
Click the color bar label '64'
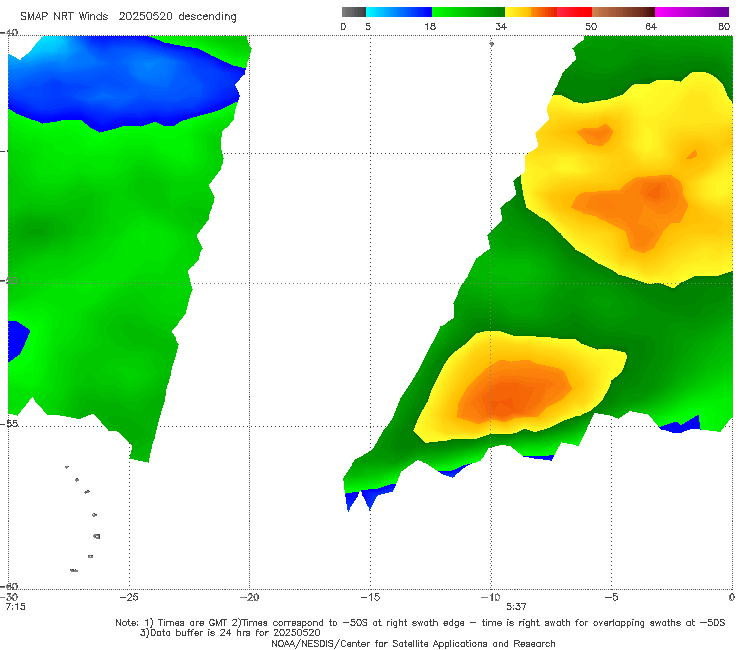pyautogui.click(x=651, y=26)
